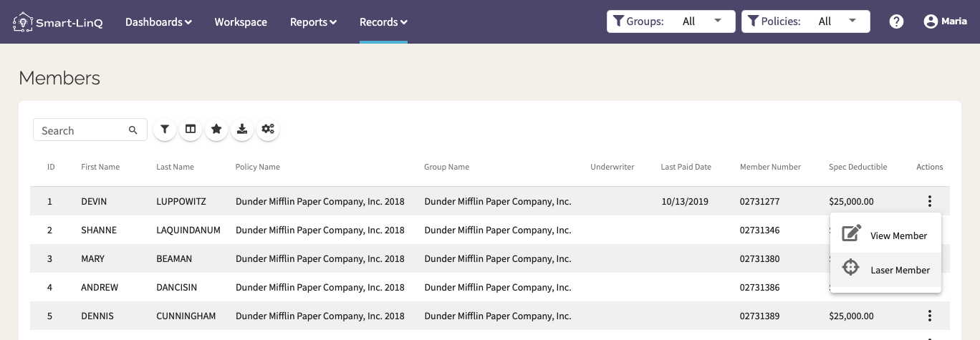Sort by Spec Deductible column header
Viewport: 980px width, 340px height.
click(857, 167)
